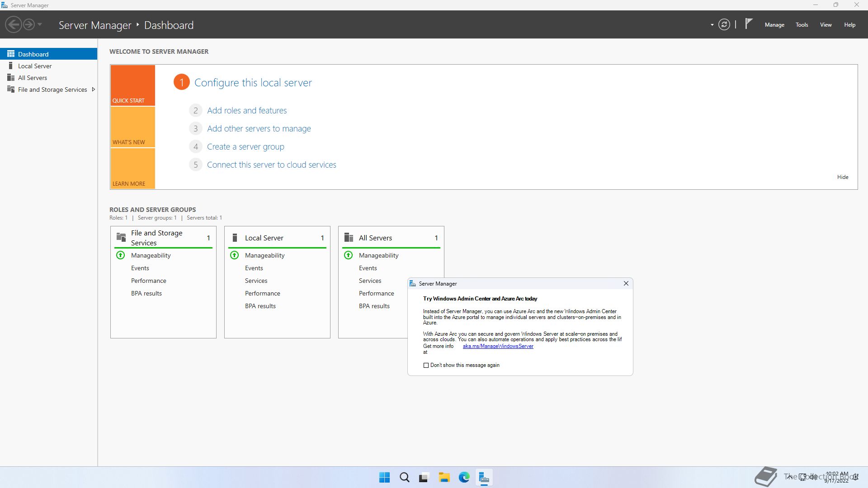
Task: Open aka.ms/ManageWindowsServer link
Action: [x=498, y=346]
